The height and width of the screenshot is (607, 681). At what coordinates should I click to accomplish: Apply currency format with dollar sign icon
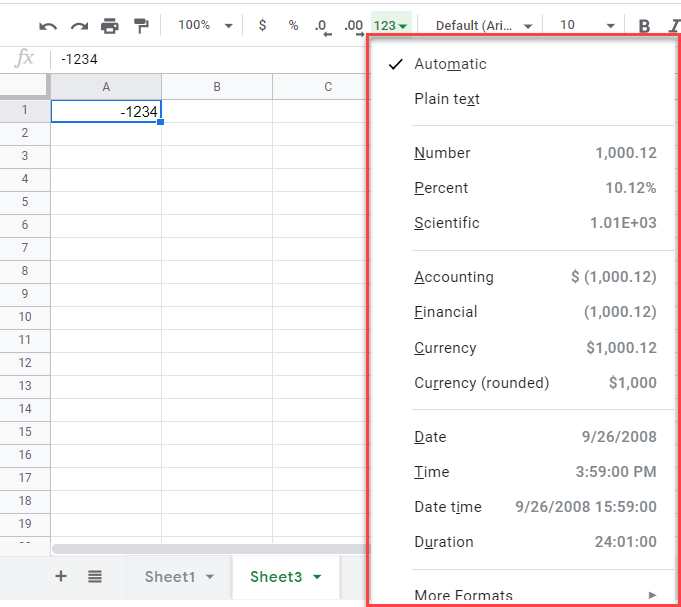262,25
